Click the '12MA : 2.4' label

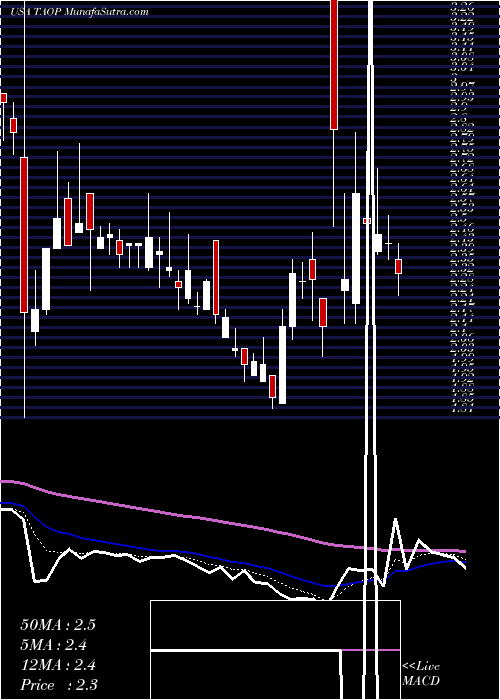[x=58, y=665]
